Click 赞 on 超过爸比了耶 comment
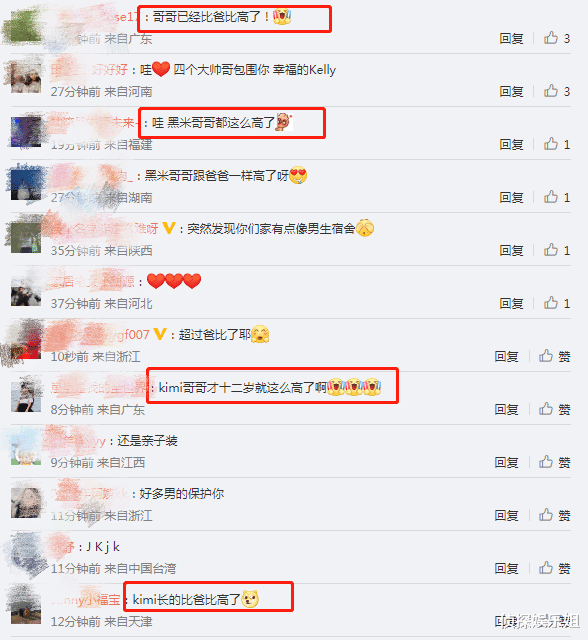Viewport: 588px width, 640px height. click(555, 356)
